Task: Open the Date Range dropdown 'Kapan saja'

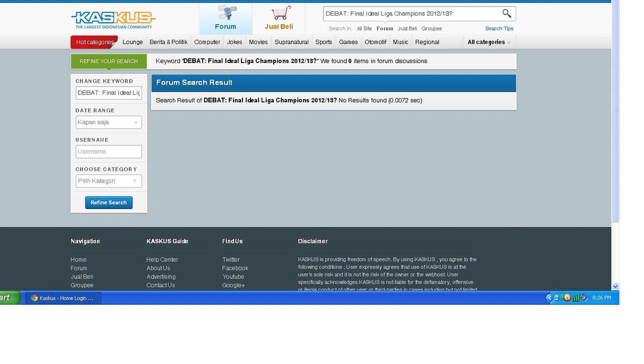Action: [x=109, y=122]
